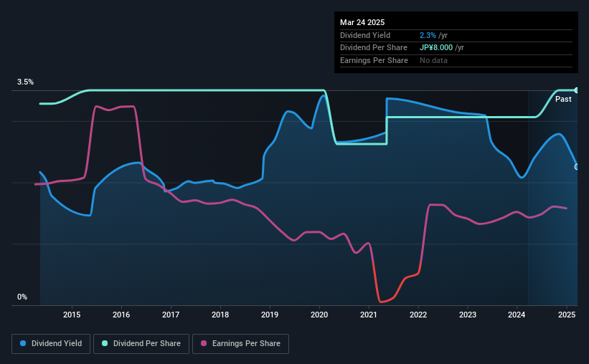The width and height of the screenshot is (589, 364).
Task: Click the Past label on chart
Action: pos(563,99)
